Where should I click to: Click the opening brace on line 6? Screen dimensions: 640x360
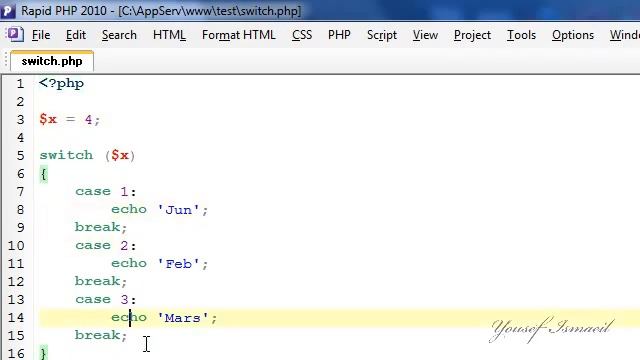pyautogui.click(x=44, y=174)
